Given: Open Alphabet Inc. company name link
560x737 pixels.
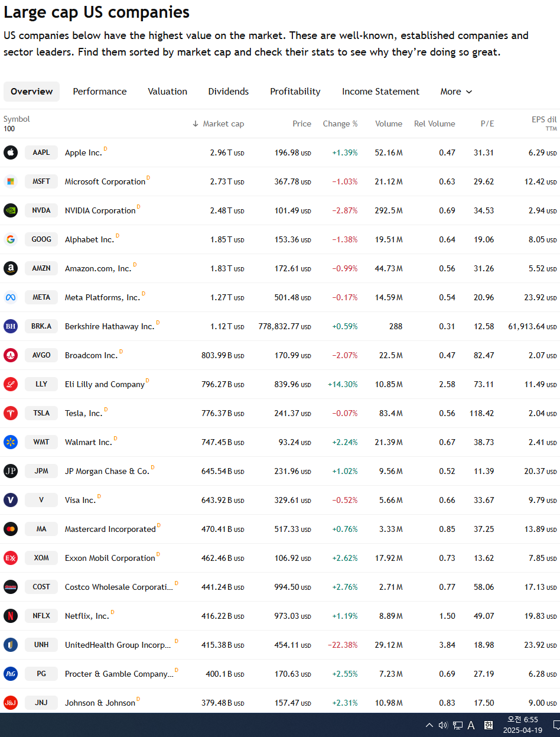Looking at the screenshot, I should (x=89, y=239).
